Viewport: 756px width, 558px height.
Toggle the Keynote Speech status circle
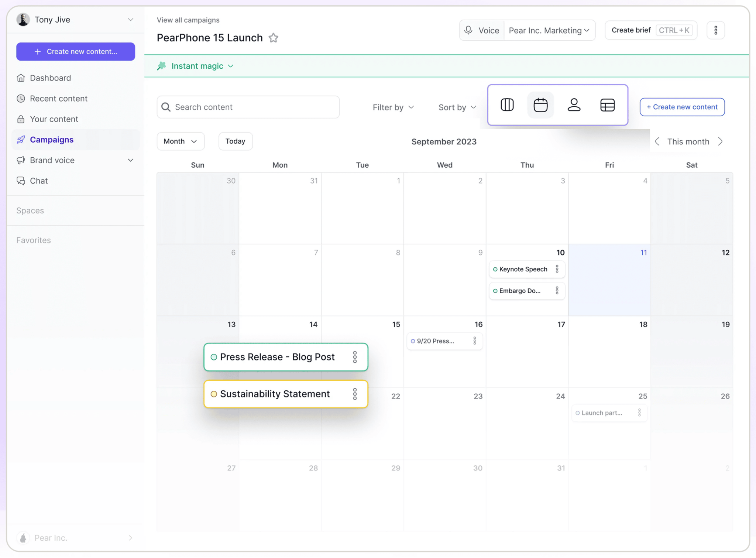tap(495, 269)
